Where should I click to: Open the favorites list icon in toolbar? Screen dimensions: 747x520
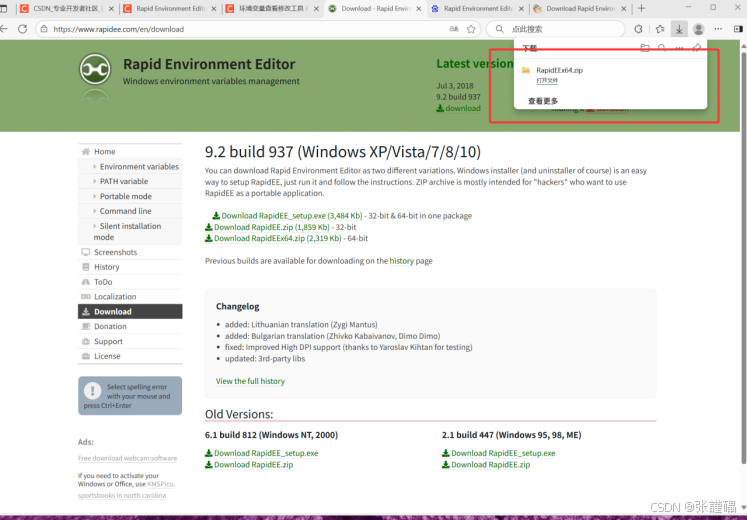click(x=660, y=29)
